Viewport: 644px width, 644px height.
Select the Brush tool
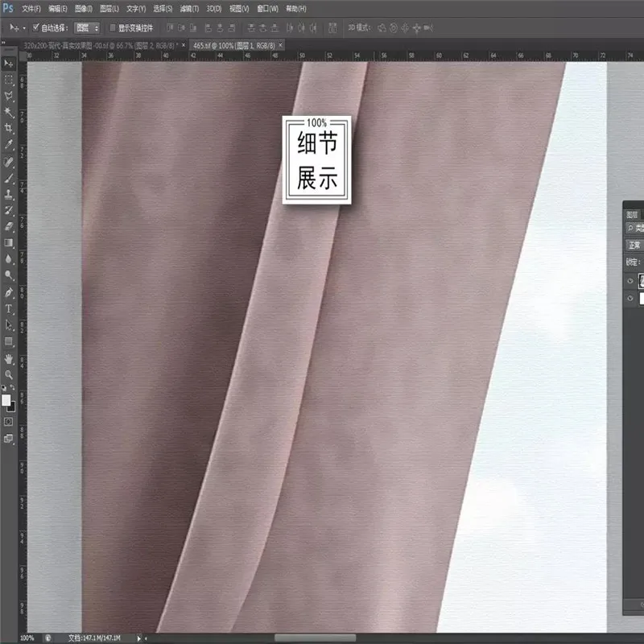(9, 178)
